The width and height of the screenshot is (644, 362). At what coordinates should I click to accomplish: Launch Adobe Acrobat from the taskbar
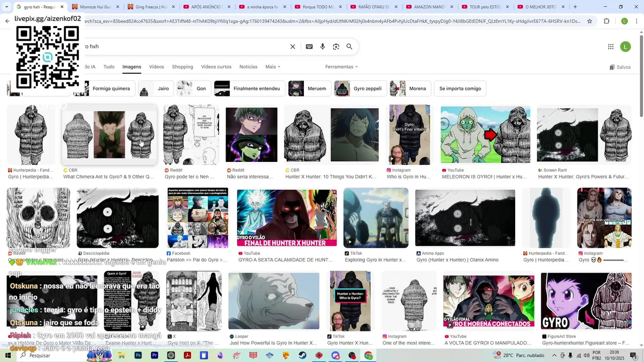[187, 355]
